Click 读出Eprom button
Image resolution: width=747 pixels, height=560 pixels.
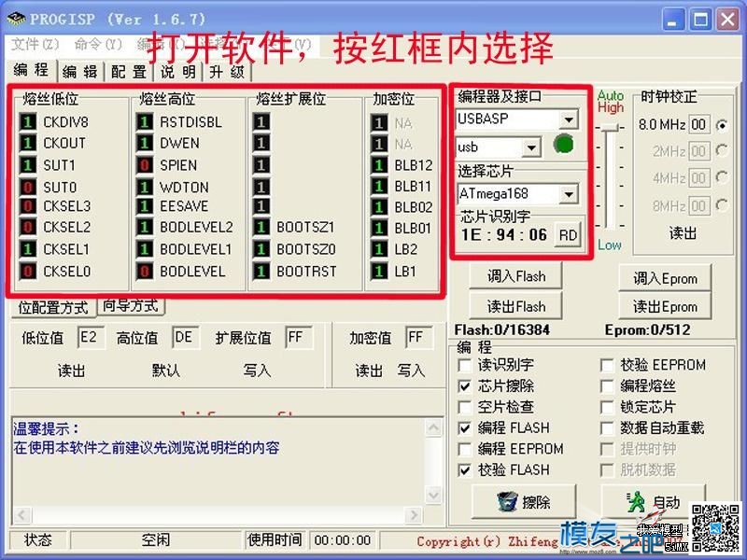click(665, 307)
